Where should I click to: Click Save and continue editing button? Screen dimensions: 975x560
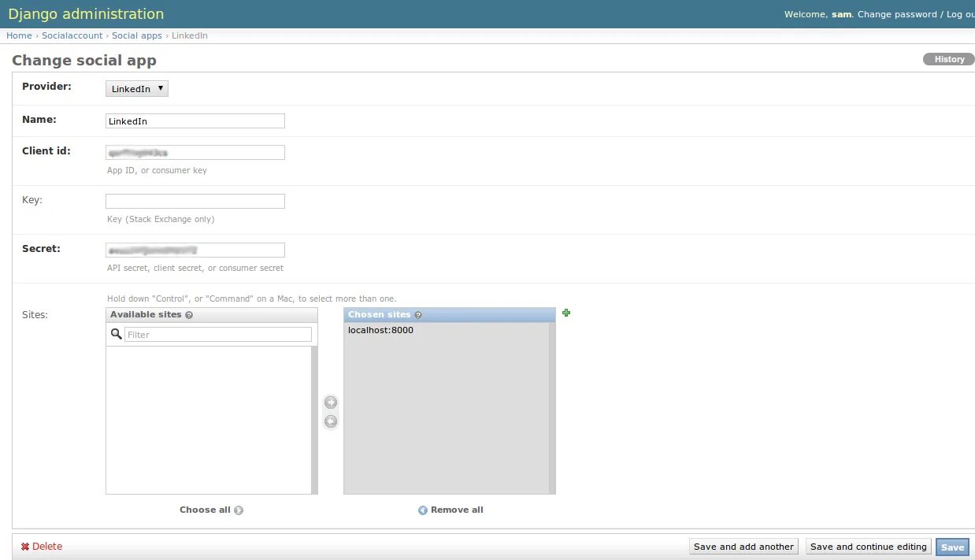click(x=869, y=547)
